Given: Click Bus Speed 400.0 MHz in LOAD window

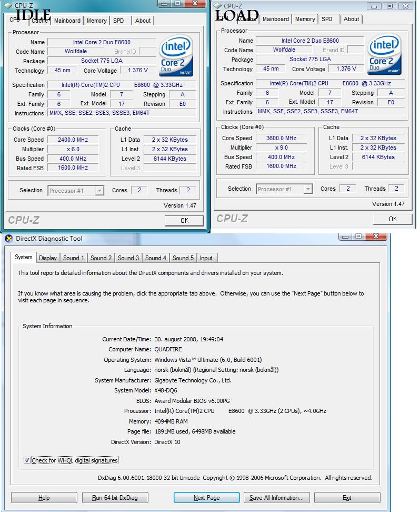Looking at the screenshot, I should click(x=281, y=157).
